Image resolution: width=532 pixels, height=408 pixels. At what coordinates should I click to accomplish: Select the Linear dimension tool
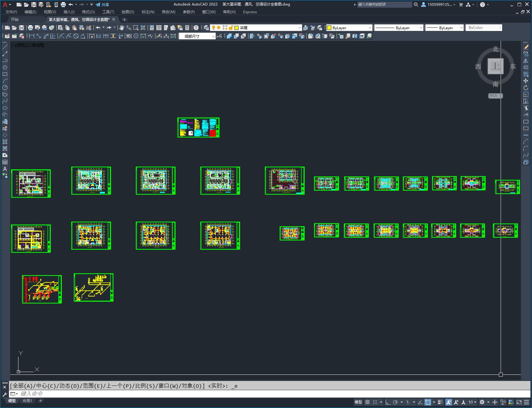click(31, 36)
